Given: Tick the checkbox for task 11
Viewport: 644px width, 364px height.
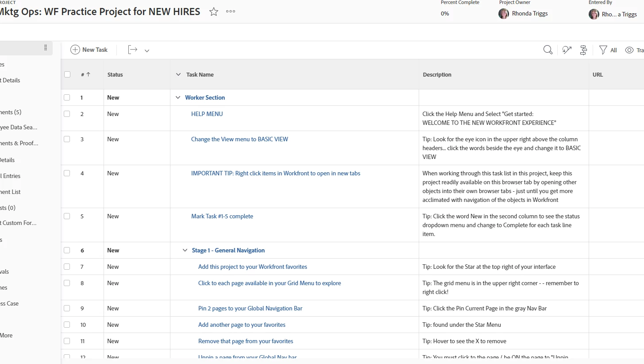Looking at the screenshot, I should point(67,341).
